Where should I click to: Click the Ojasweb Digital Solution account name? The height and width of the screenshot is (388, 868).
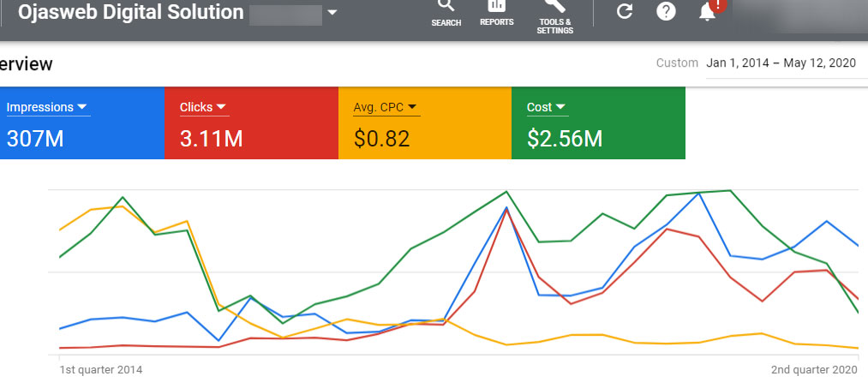click(130, 14)
